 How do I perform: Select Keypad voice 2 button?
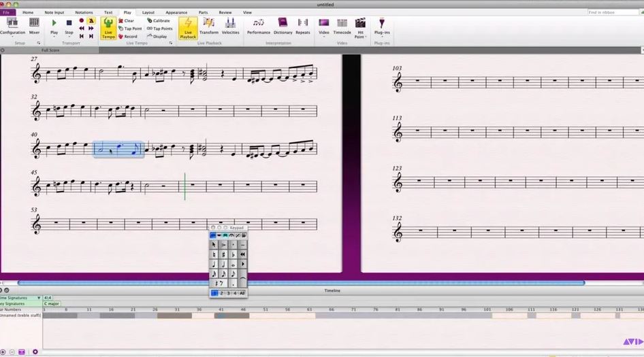(222, 293)
